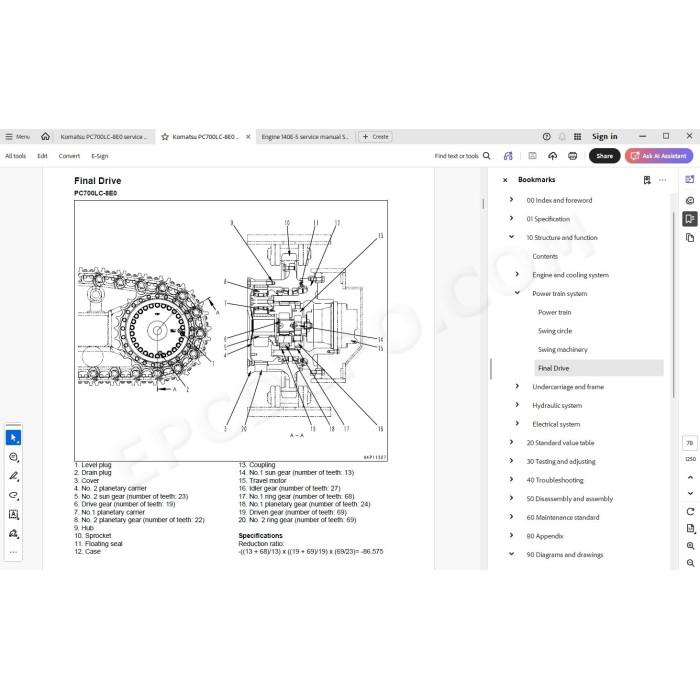Go to previous page with up arrow
The image size is (700, 700).
pyautogui.click(x=690, y=477)
